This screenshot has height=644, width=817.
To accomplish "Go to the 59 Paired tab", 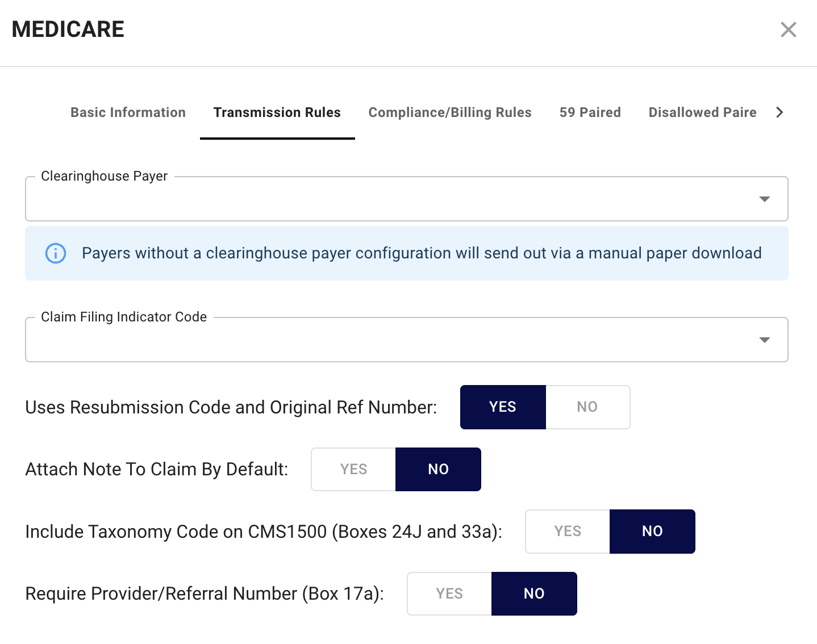I will [590, 112].
